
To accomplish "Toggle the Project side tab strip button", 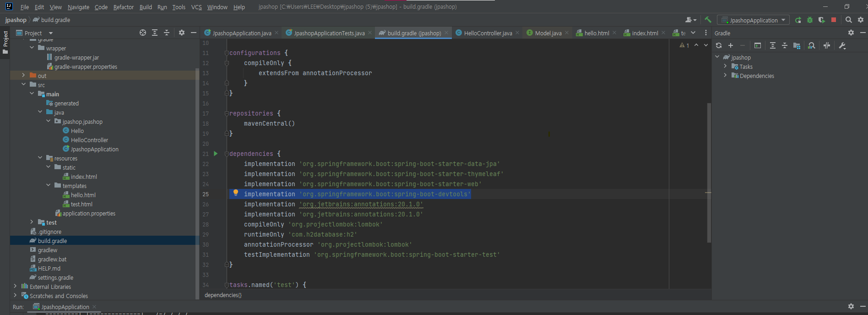I will coord(5,42).
